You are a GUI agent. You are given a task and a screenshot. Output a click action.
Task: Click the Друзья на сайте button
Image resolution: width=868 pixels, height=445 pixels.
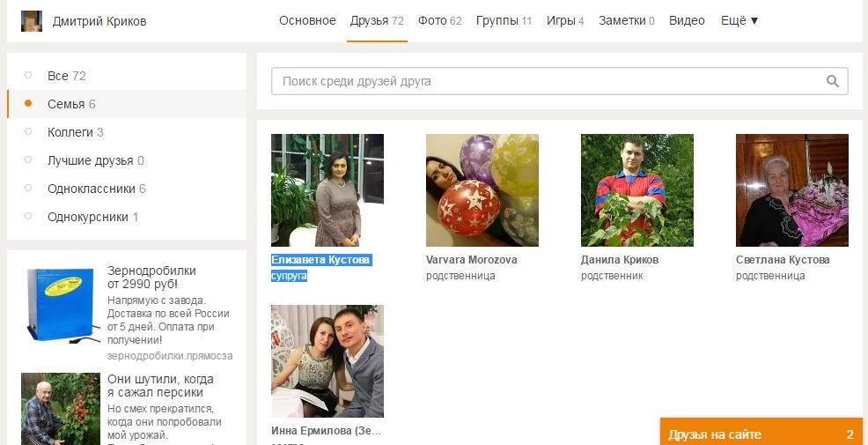[x=761, y=434]
